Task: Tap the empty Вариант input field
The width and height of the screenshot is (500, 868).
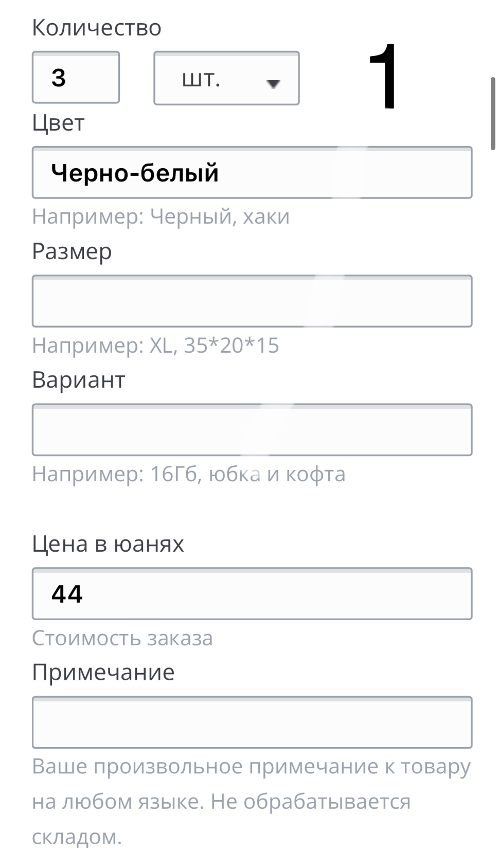Action: (x=252, y=430)
